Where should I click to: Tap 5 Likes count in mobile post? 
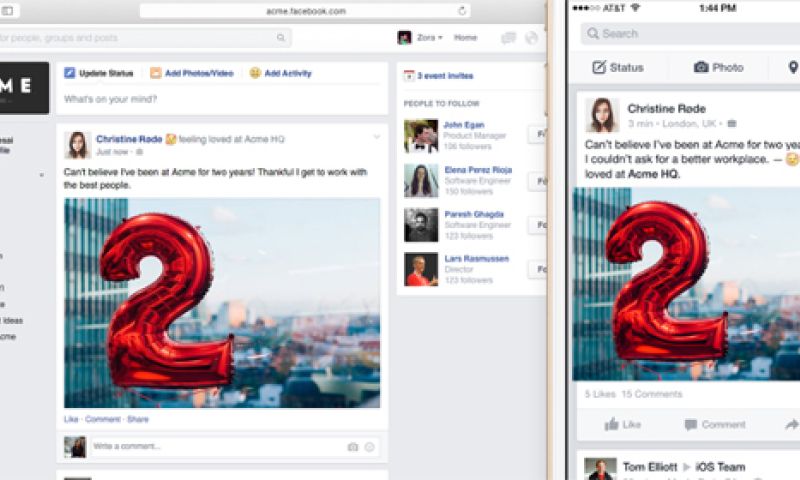point(599,394)
